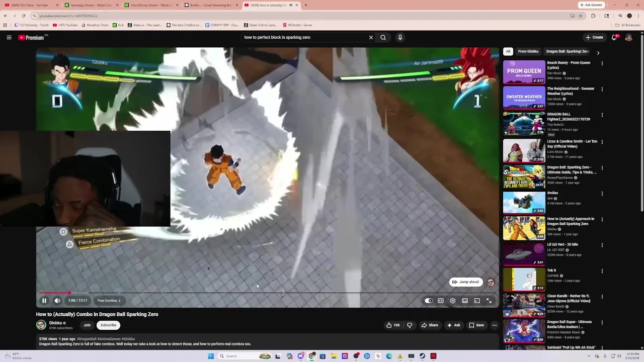644x362 pixels.
Task: Open the YouTube guide hamburger menu
Action: tap(9, 37)
